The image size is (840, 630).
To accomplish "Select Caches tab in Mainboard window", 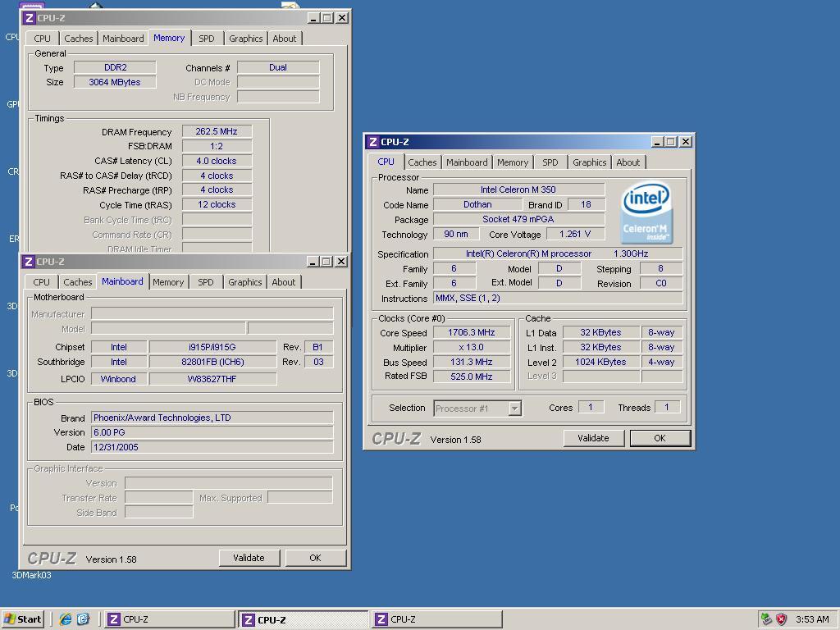I will point(78,282).
